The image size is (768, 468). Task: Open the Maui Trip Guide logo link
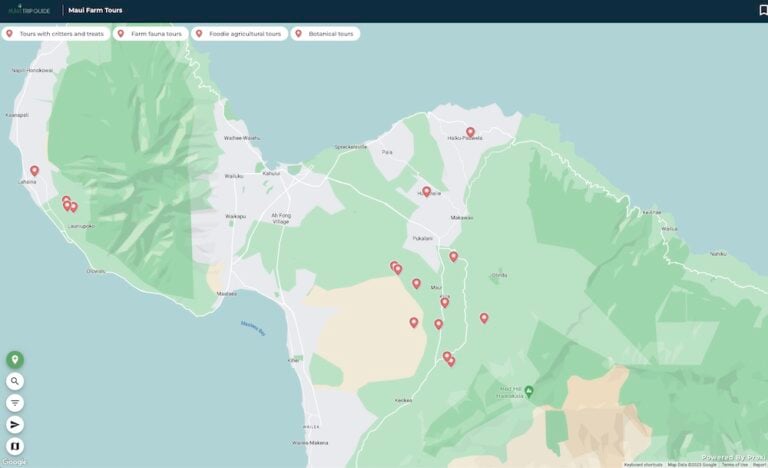coord(29,9)
